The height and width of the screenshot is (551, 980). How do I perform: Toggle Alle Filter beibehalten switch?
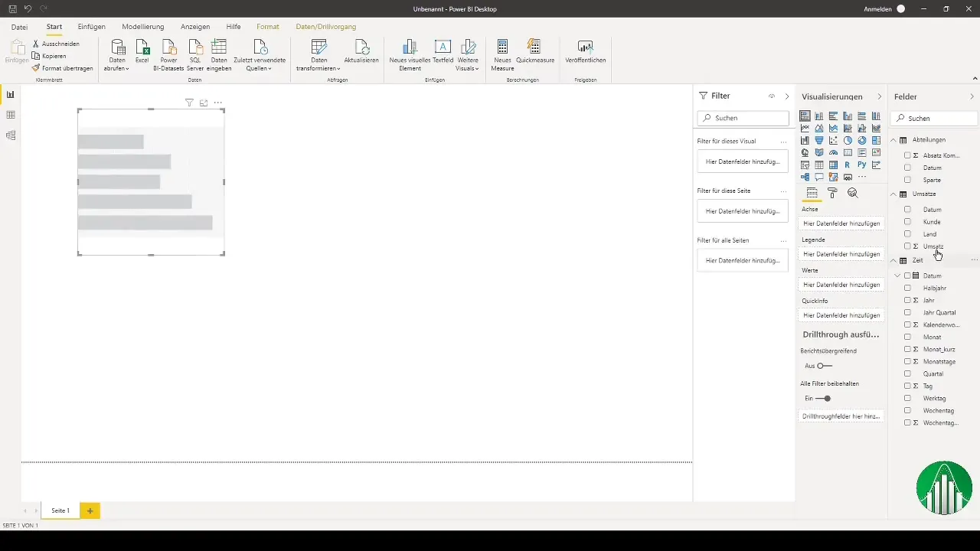point(823,399)
